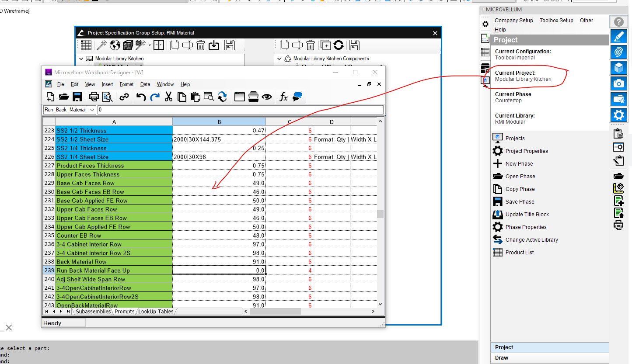Click the blue 3D cube icon in Microvellum panel
The image size is (632, 364).
[618, 68]
